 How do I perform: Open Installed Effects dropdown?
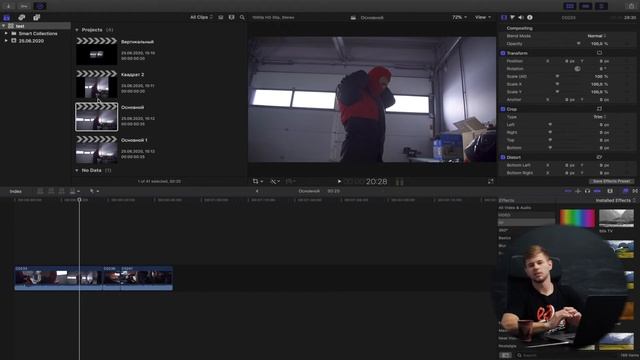point(615,200)
